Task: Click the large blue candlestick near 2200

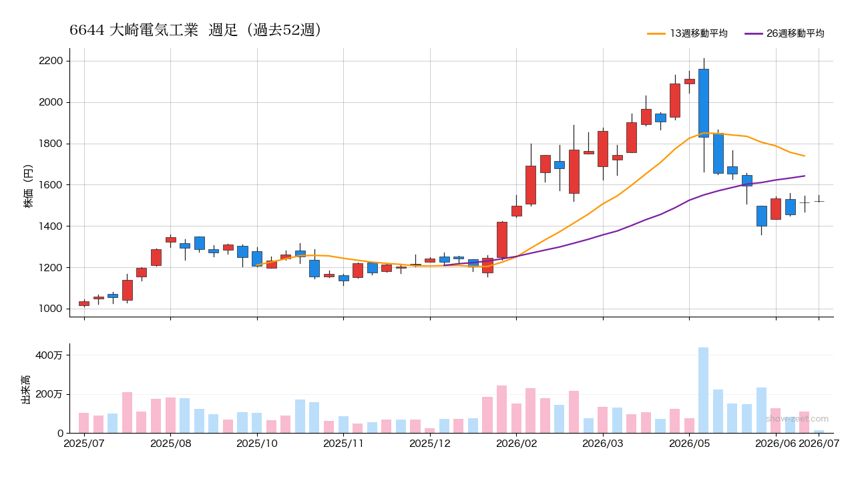Action: point(703,103)
